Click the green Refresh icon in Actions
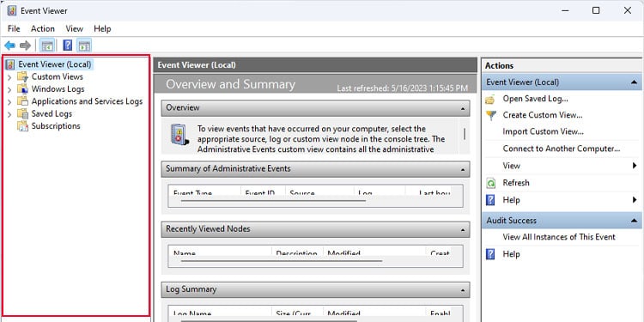 click(x=490, y=183)
